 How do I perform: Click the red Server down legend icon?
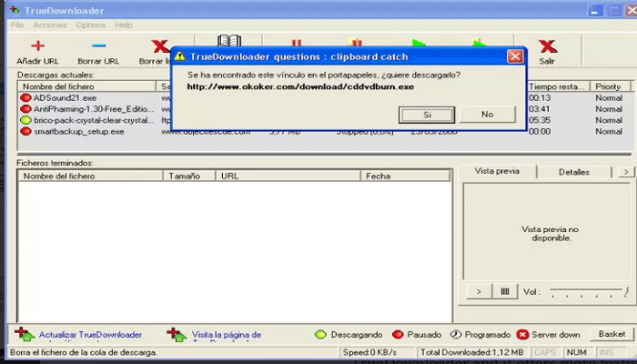pyautogui.click(x=522, y=335)
